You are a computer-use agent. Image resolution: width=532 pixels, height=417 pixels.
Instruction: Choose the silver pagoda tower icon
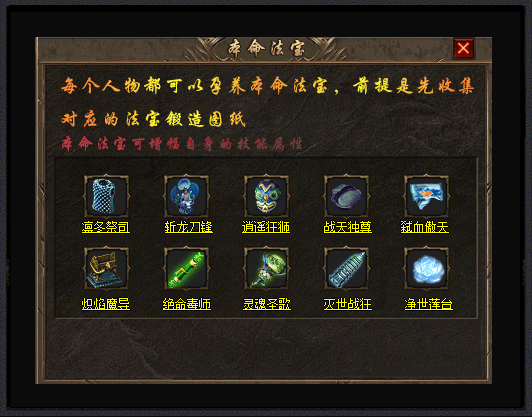coord(346,269)
